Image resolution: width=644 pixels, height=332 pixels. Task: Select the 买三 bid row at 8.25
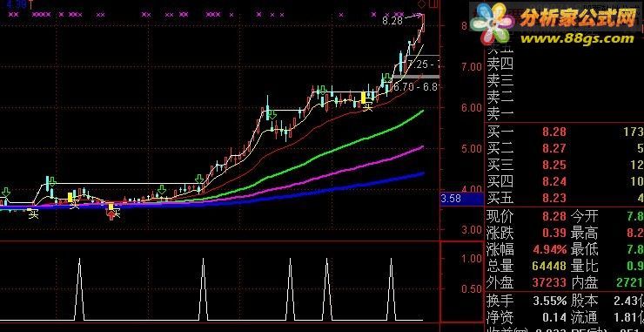(565, 165)
